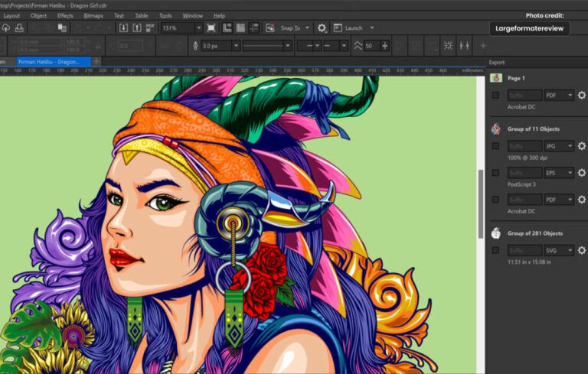Screen dimensions: 588x374
Task: Click the plus customize button on property bar
Action: (x=483, y=46)
